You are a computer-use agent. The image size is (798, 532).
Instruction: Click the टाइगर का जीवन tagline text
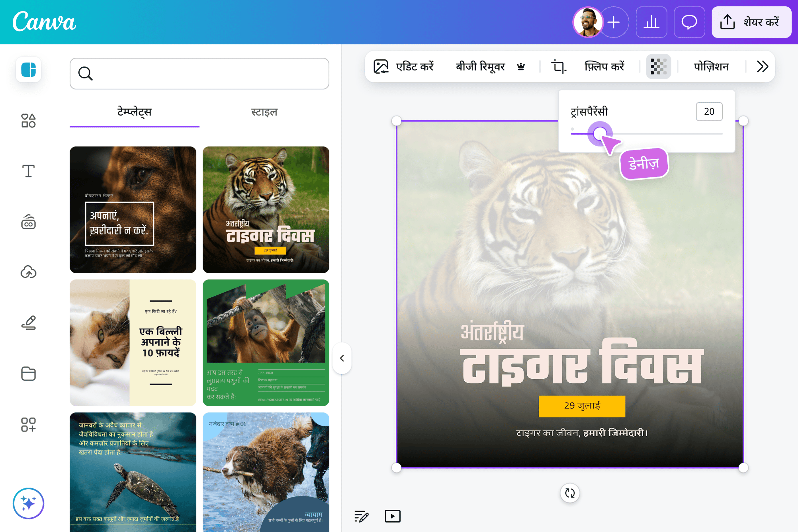pyautogui.click(x=582, y=433)
